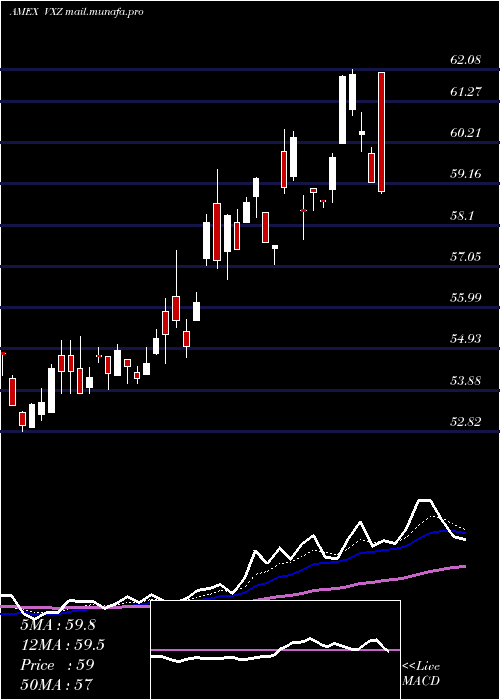Click the 5MA : 59.8 readout
This screenshot has height=700, width=500.
(x=58, y=625)
